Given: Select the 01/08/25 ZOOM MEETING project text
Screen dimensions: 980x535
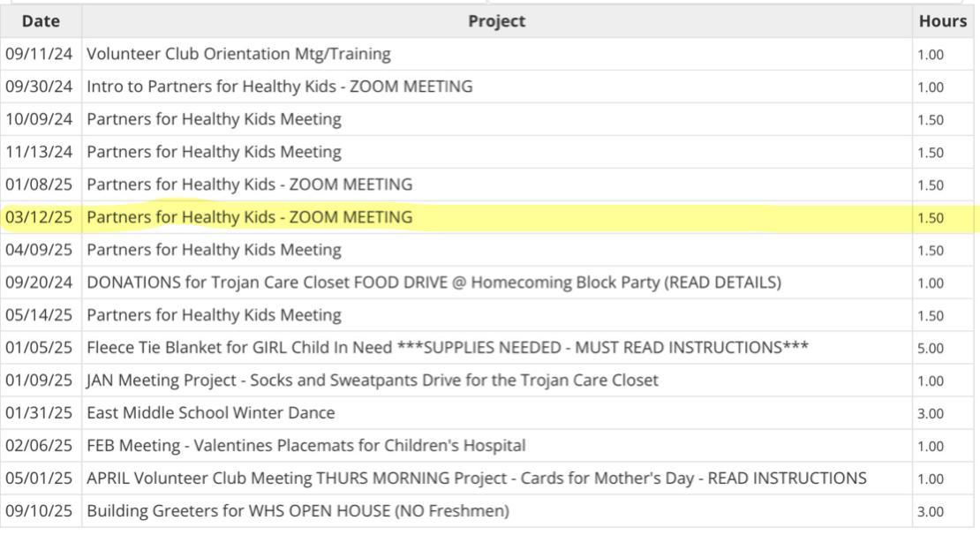Looking at the screenshot, I should point(249,185).
